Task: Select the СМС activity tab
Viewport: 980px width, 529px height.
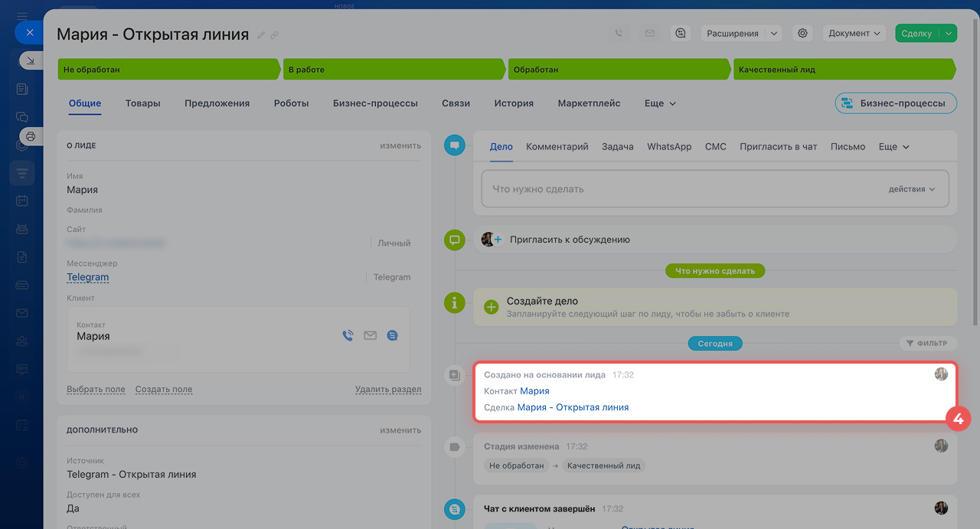Action: click(x=716, y=146)
